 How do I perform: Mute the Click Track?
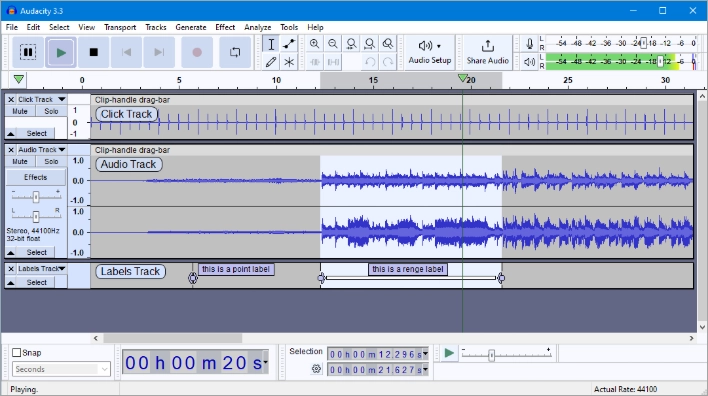pyautogui.click(x=20, y=111)
